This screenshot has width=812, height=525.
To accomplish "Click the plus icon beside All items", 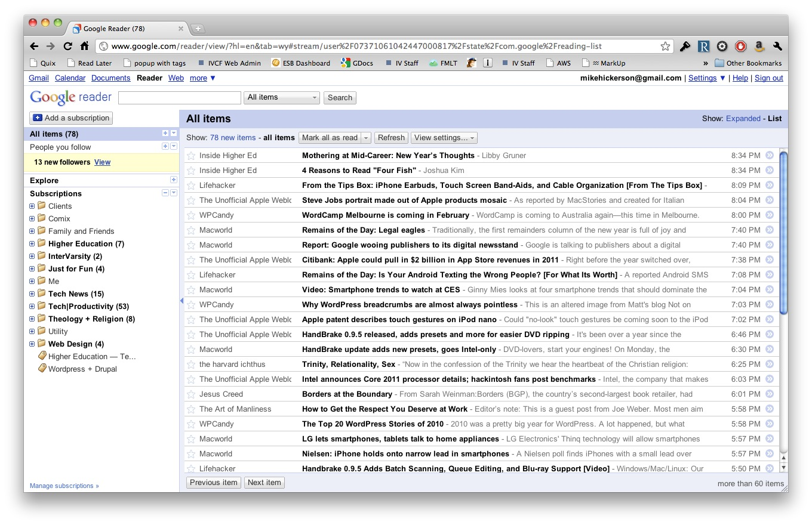I will click(165, 133).
